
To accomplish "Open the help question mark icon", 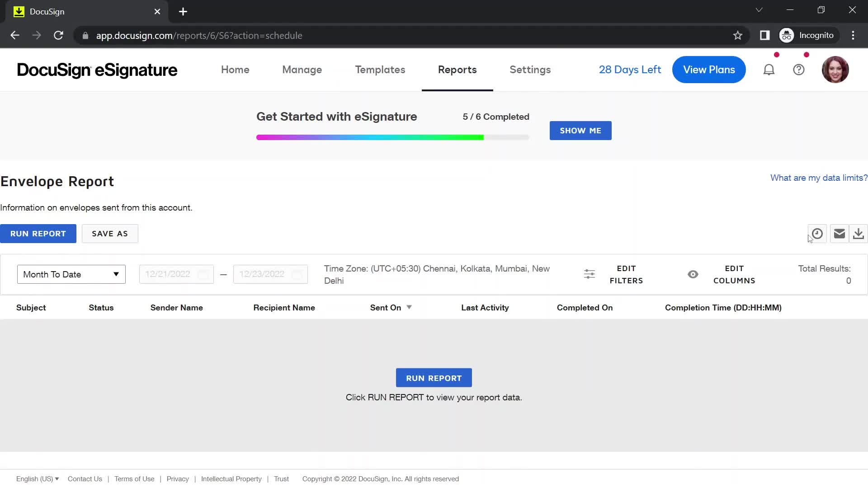I will [x=799, y=70].
